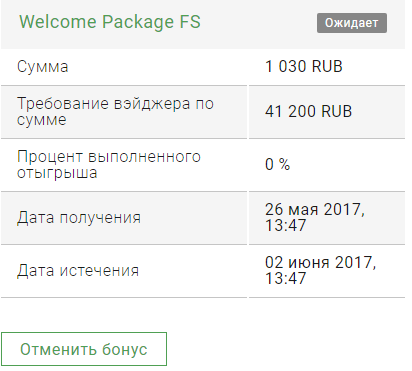Click the word отыгрыша in the percent row
Viewport: 412px width, 371px height.
[x=57, y=173]
